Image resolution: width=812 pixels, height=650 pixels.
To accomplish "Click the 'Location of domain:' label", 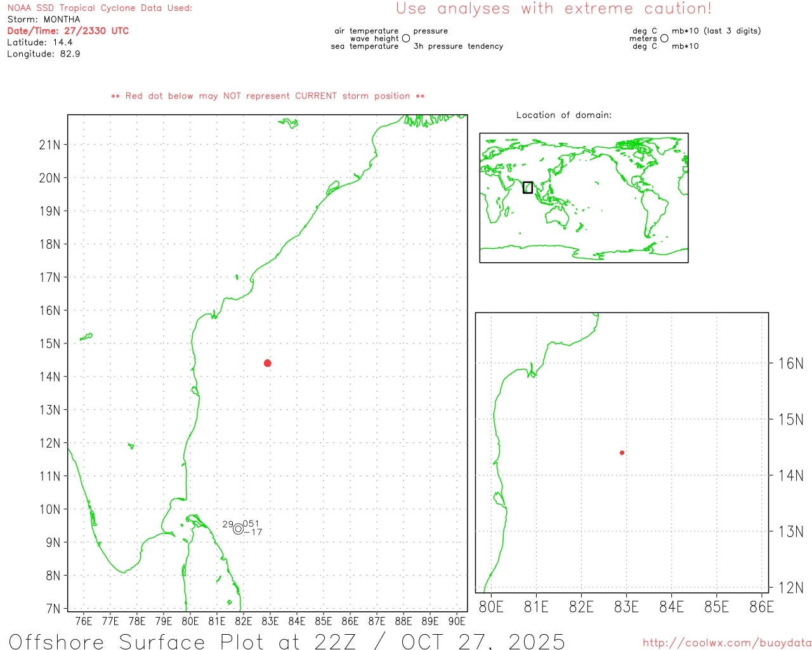I will pos(564,116).
